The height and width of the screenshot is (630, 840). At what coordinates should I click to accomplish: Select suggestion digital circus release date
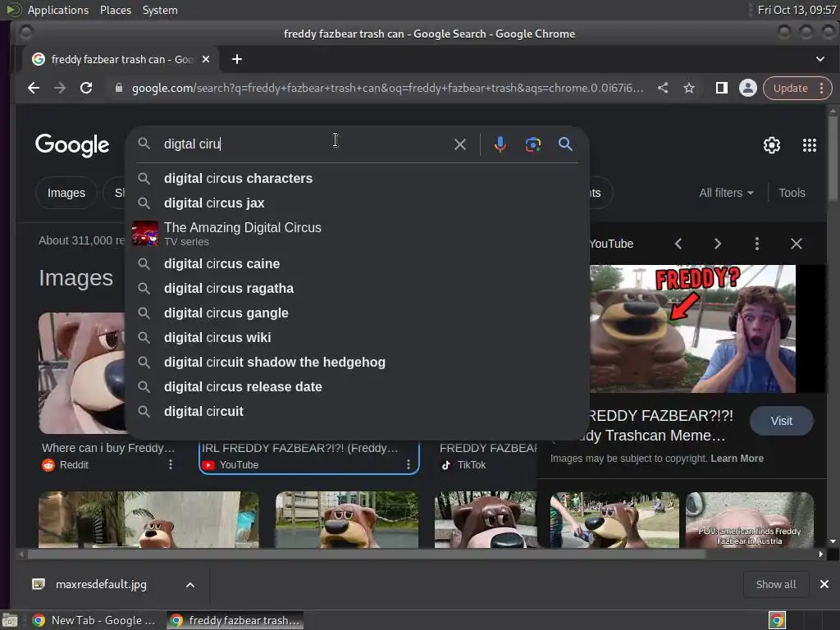[x=358, y=387]
